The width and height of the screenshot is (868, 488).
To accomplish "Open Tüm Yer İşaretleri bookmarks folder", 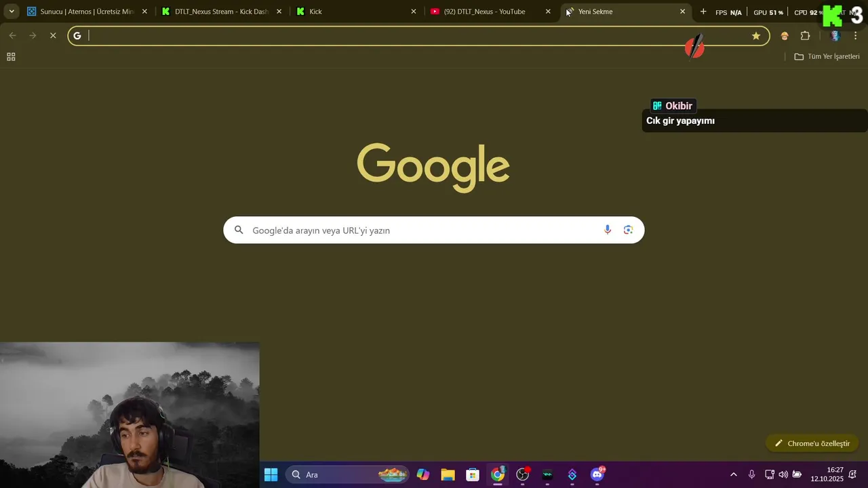I will [827, 57].
